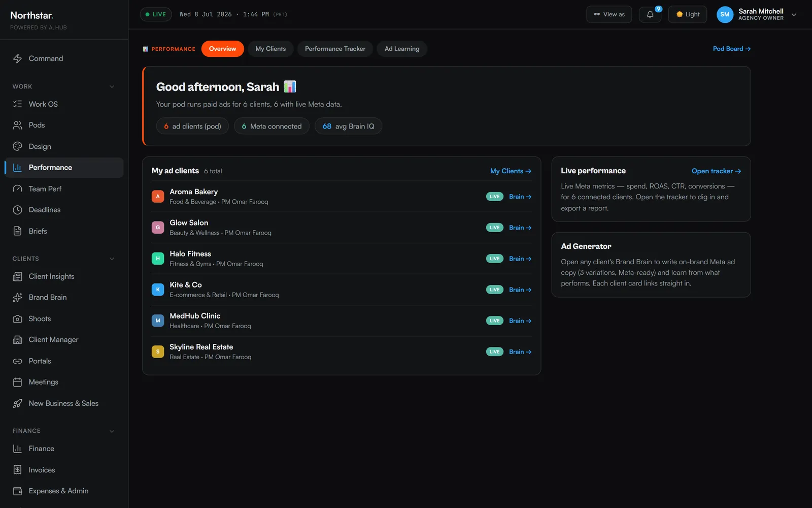Toggle the LIVE status indicator
Image resolution: width=812 pixels, height=508 pixels.
tap(156, 14)
